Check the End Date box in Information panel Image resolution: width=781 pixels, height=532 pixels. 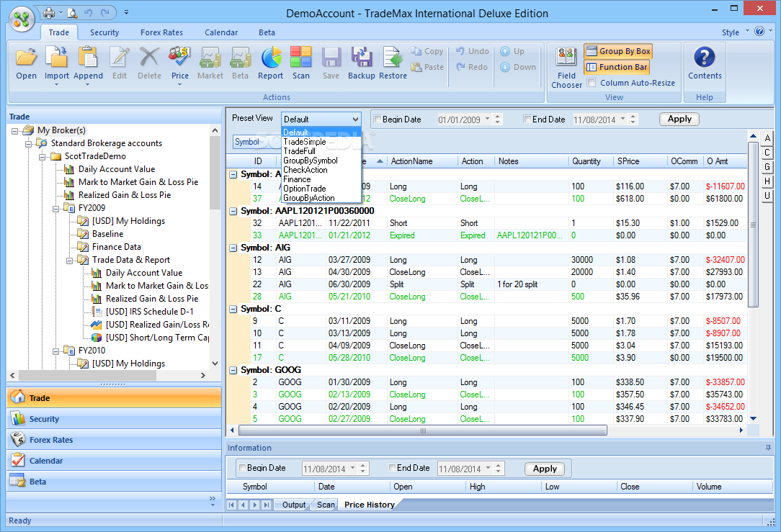point(393,468)
